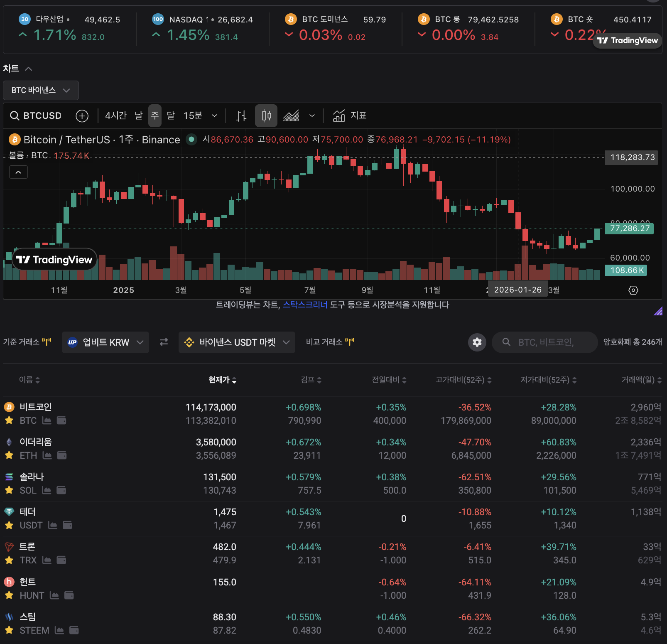Show chart for HUNT row
The width and height of the screenshot is (667, 644).
pos(54,595)
